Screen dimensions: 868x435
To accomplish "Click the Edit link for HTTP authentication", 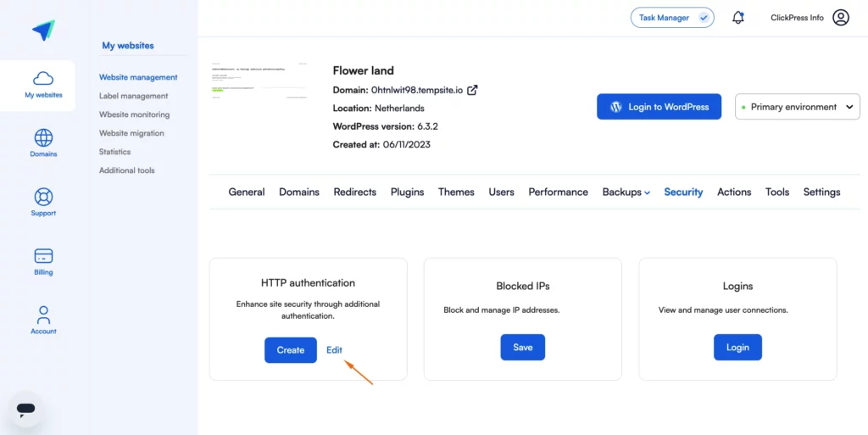I will point(334,350).
